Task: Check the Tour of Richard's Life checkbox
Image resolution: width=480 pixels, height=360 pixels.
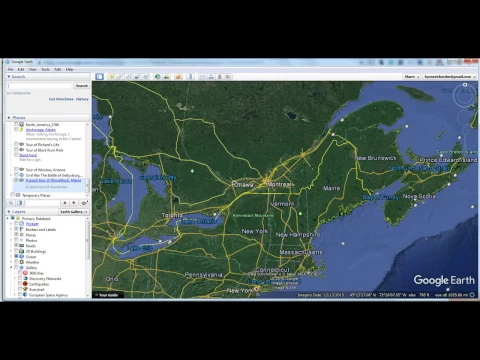Action: click(16, 144)
